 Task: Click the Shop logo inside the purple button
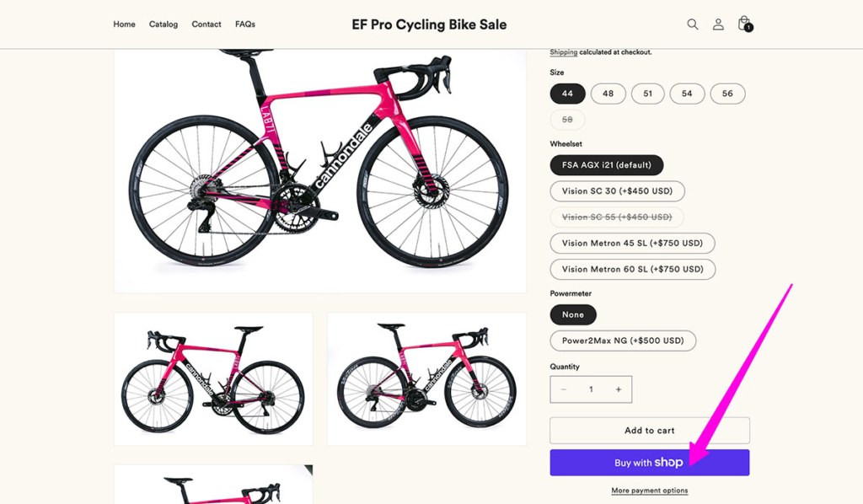pyautogui.click(x=668, y=462)
